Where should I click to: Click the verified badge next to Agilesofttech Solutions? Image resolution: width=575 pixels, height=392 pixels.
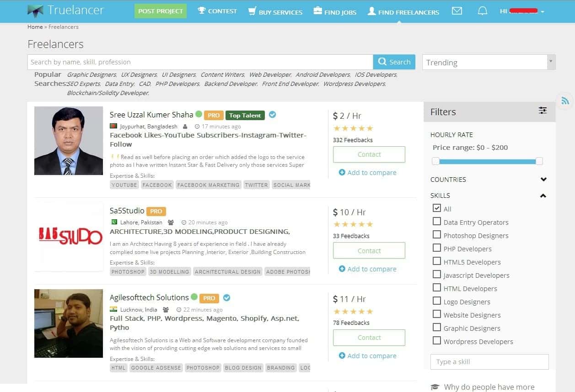226,297
